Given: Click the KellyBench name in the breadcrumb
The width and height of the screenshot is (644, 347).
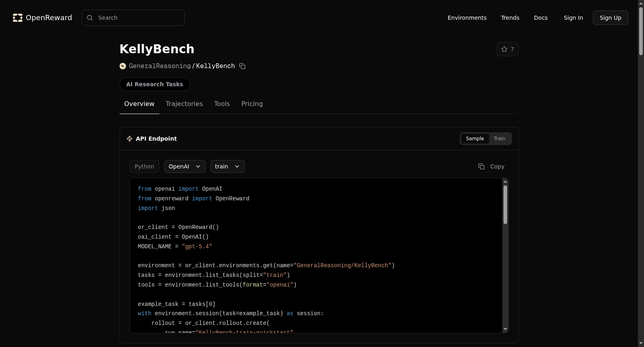Looking at the screenshot, I should click(x=215, y=66).
